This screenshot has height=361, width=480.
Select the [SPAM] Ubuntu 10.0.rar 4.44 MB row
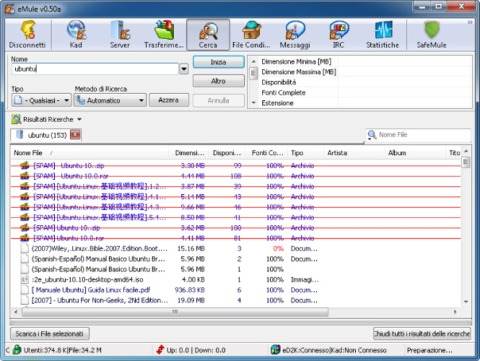[x=236, y=176]
